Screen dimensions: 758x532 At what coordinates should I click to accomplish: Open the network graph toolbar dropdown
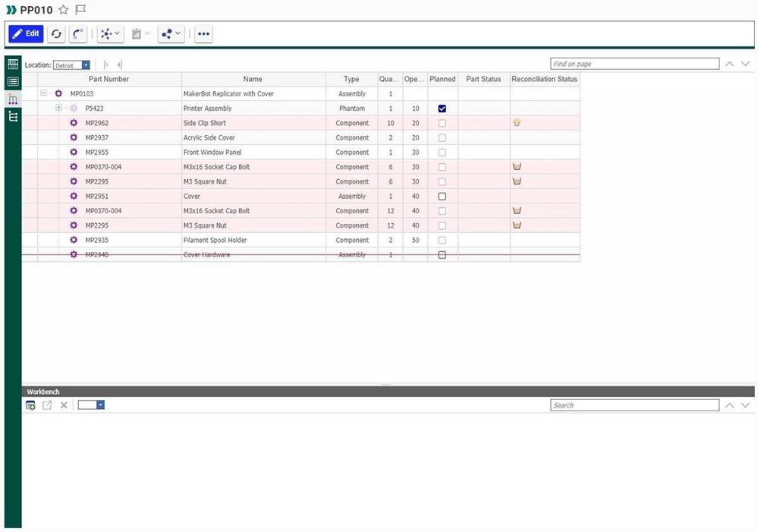[x=110, y=34]
